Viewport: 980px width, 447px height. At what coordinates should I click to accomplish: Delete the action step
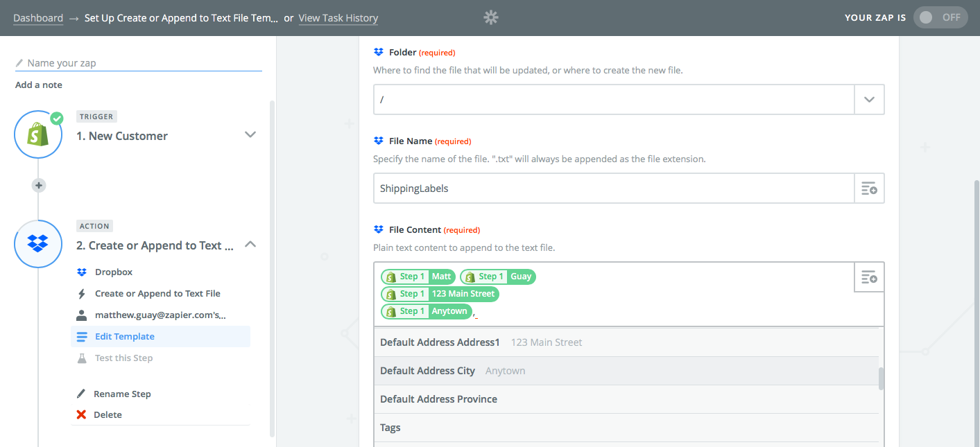108,415
